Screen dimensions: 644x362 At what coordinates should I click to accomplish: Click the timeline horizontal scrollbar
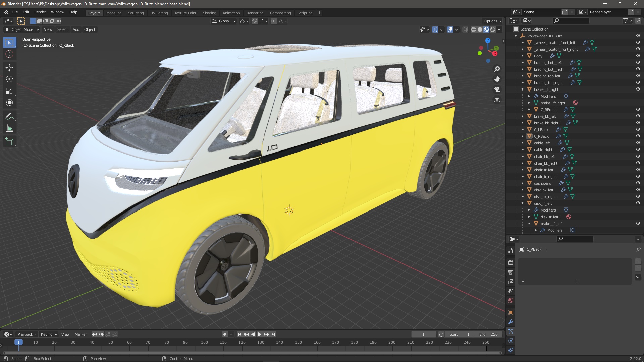click(x=252, y=353)
